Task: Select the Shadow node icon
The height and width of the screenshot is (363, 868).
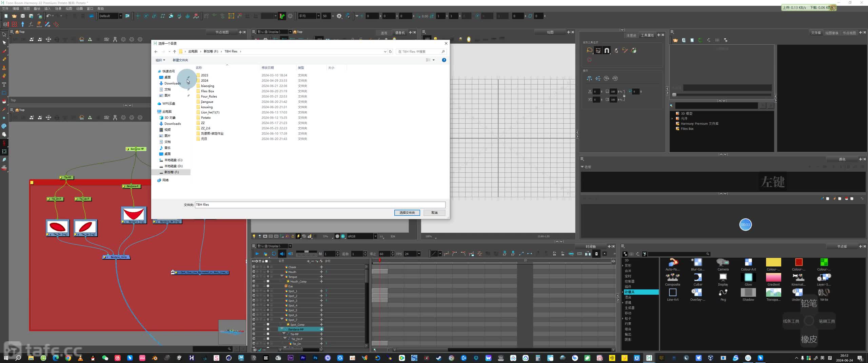Action: (x=748, y=292)
